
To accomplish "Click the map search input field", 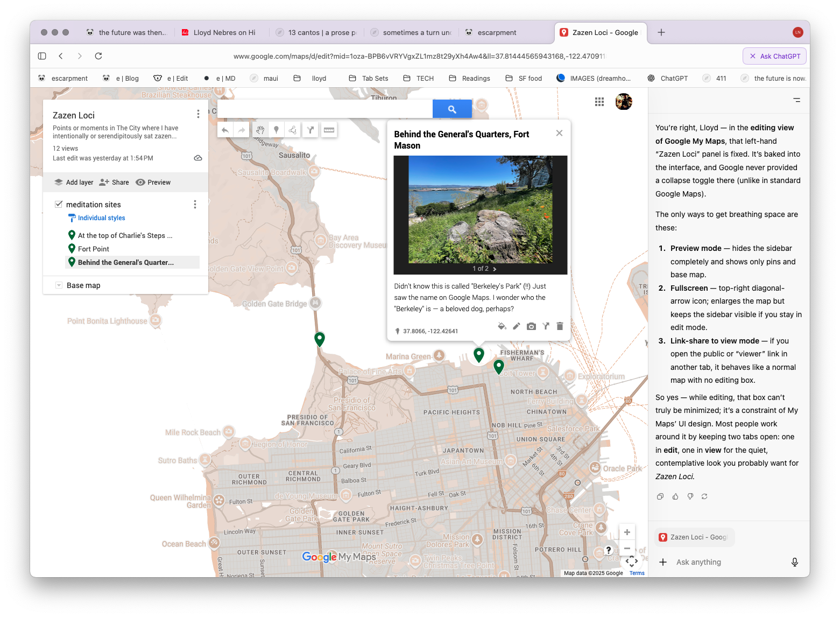I will click(x=324, y=109).
